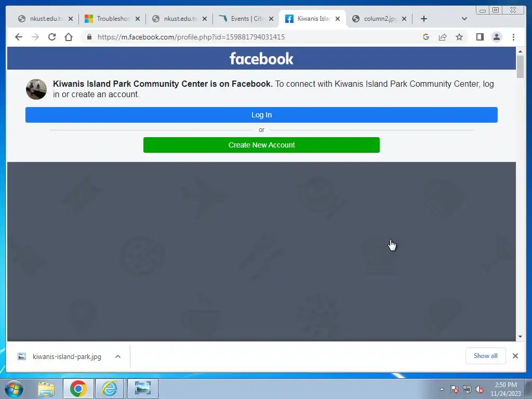Reload the Facebook page
Viewport: 532px width, 399px height.
click(x=52, y=37)
